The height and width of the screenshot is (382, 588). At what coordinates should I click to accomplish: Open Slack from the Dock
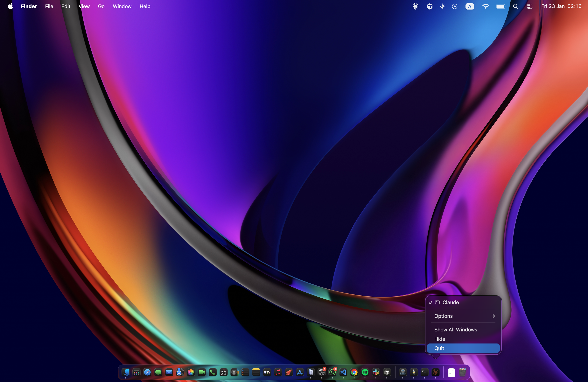click(376, 372)
